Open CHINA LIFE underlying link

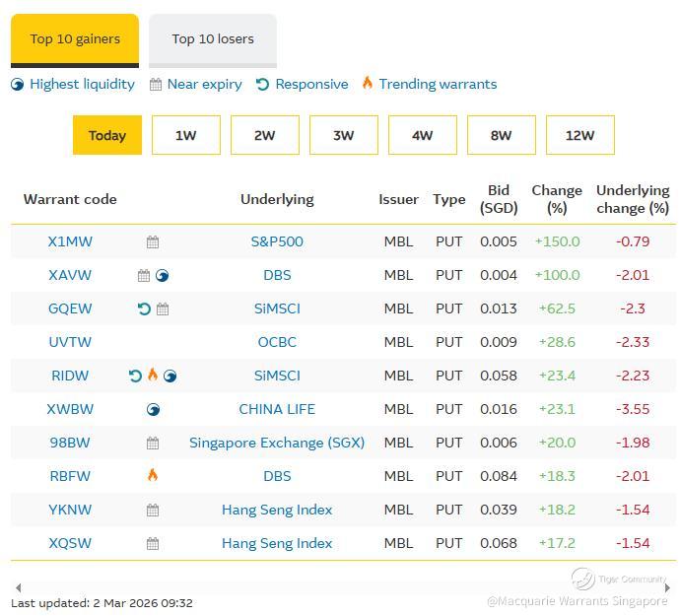click(277, 409)
